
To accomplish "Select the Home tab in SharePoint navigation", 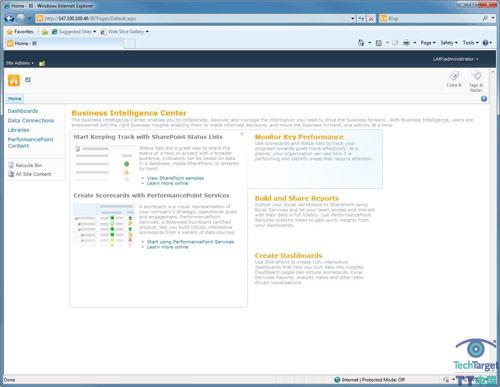I will pos(15,99).
